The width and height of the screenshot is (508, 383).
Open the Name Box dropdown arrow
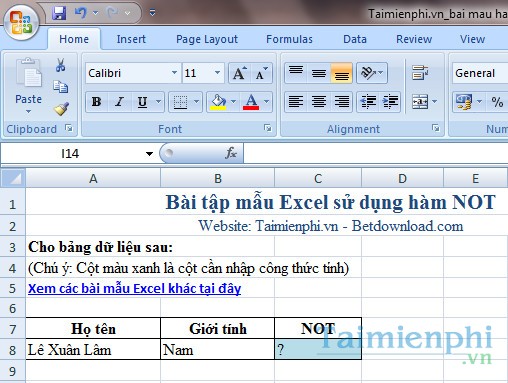click(149, 154)
